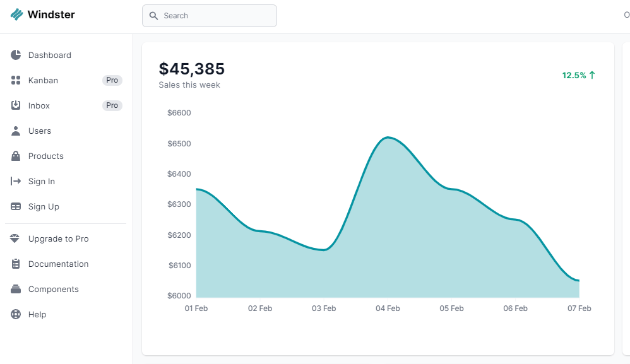Click the Inbox tray icon
The image size is (630, 364).
pyautogui.click(x=16, y=105)
